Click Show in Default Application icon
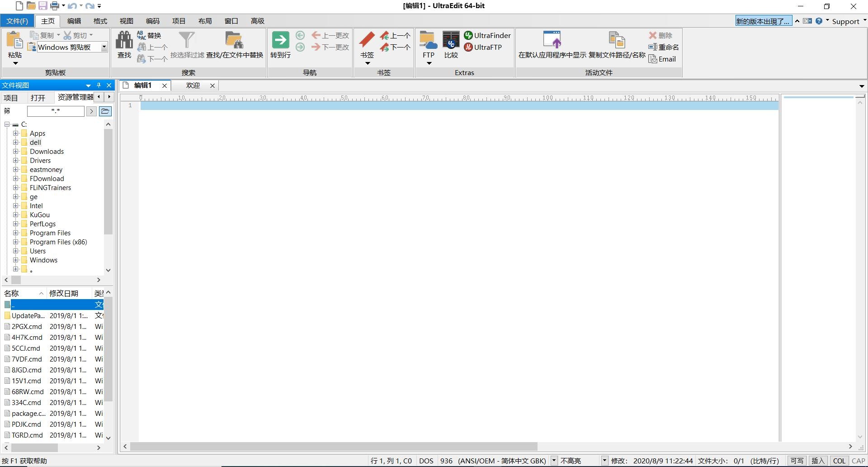868x467 pixels. pyautogui.click(x=552, y=40)
